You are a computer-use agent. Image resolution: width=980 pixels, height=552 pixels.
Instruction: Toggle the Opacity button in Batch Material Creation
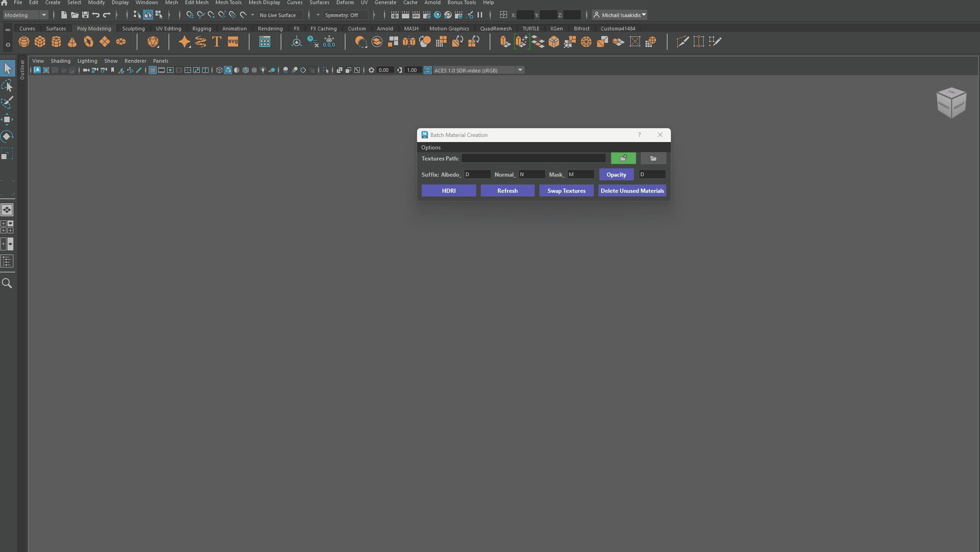click(616, 174)
